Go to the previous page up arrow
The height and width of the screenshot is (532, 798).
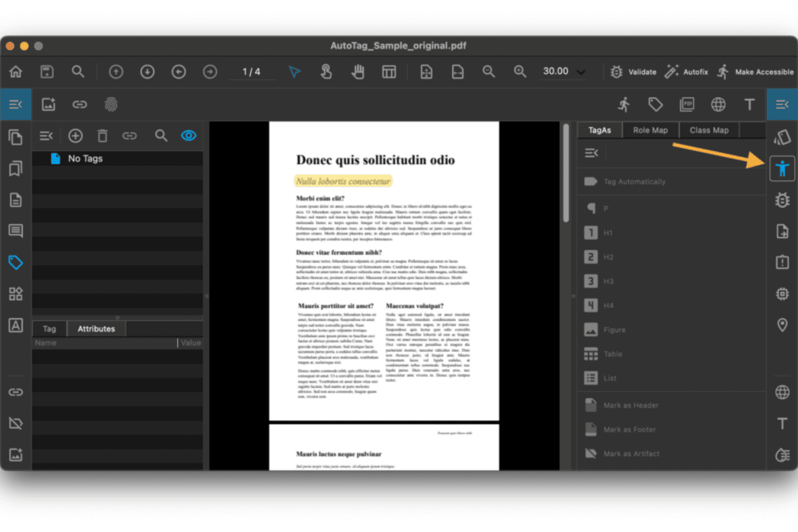[116, 72]
